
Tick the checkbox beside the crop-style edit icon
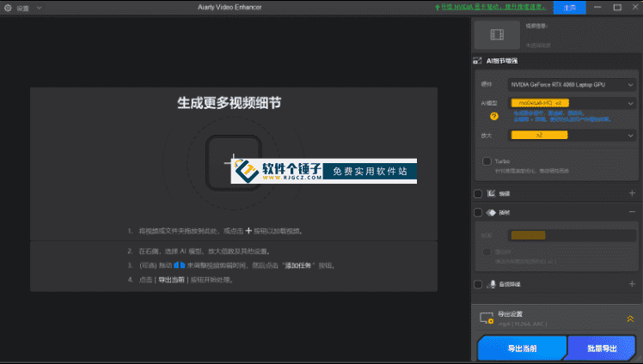pos(478,194)
